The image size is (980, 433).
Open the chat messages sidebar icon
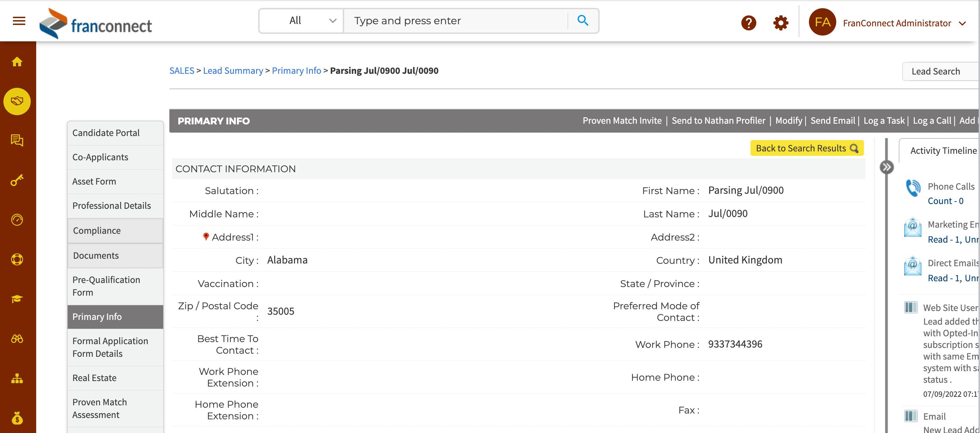click(17, 140)
